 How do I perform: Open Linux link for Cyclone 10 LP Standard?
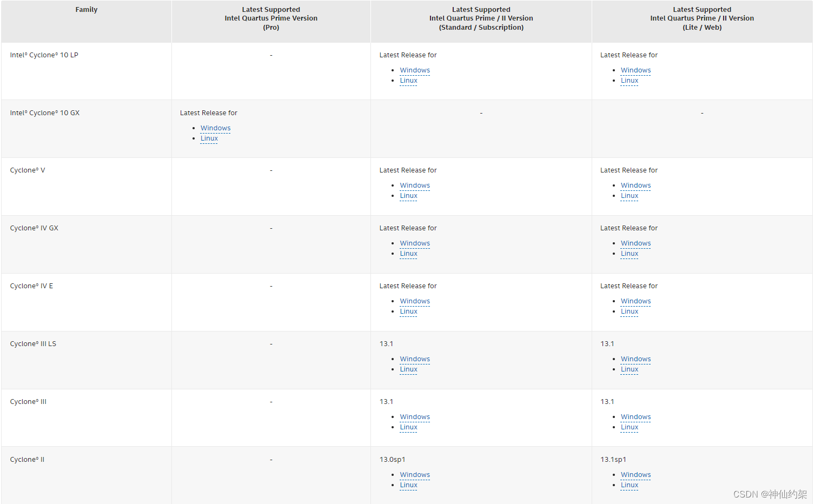pos(408,81)
